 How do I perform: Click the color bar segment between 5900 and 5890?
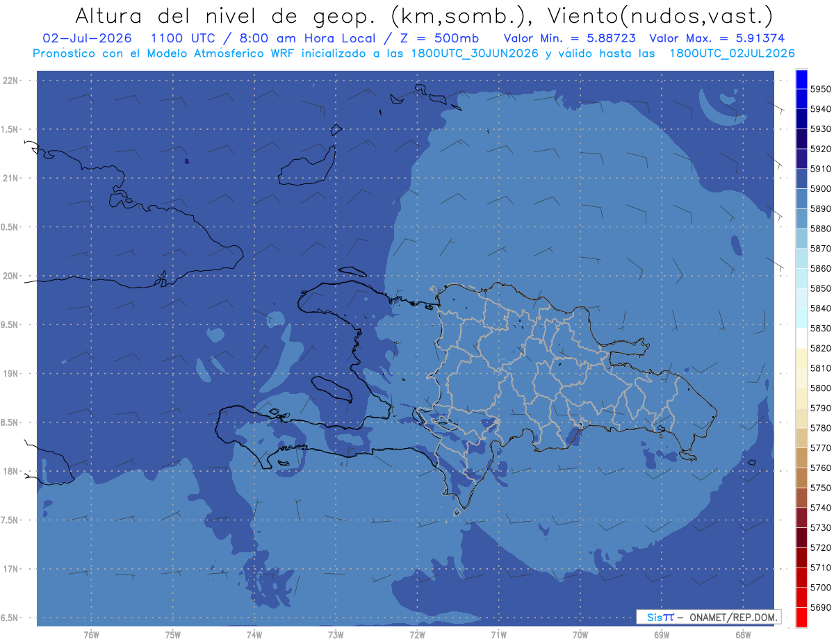click(x=801, y=199)
